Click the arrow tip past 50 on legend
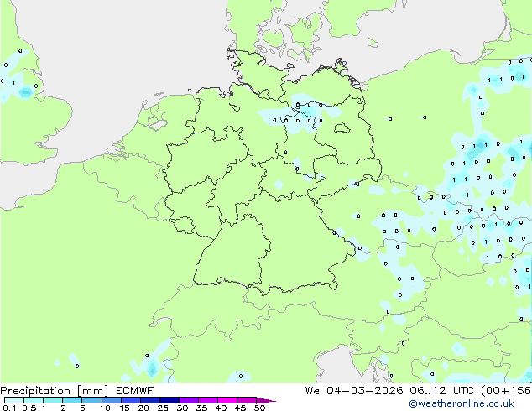 [x=266, y=400]
